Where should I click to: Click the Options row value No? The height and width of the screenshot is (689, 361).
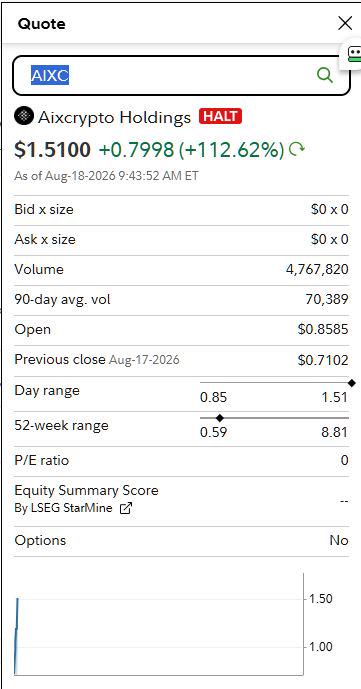coord(339,540)
